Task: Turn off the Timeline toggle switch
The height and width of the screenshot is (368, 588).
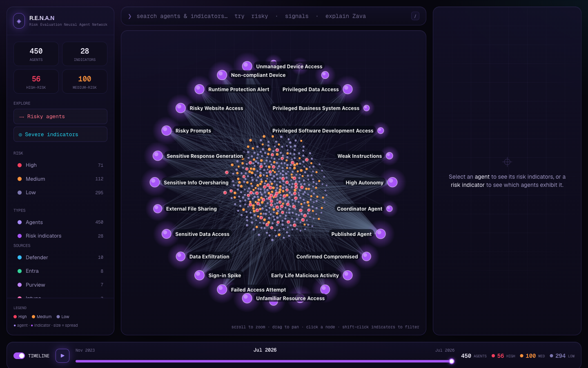Action: (x=19, y=356)
